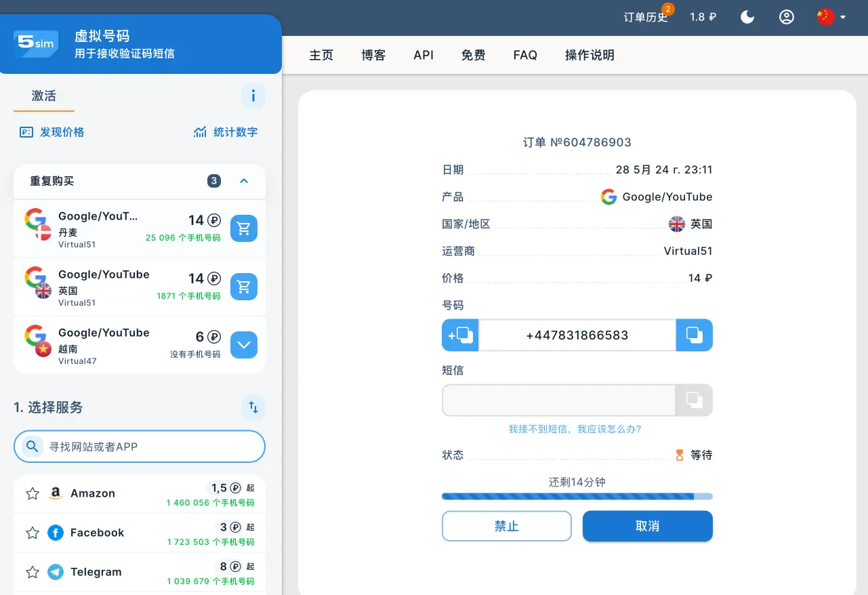Click the hourglass waiting status icon
The height and width of the screenshot is (595, 868).
pyautogui.click(x=680, y=455)
